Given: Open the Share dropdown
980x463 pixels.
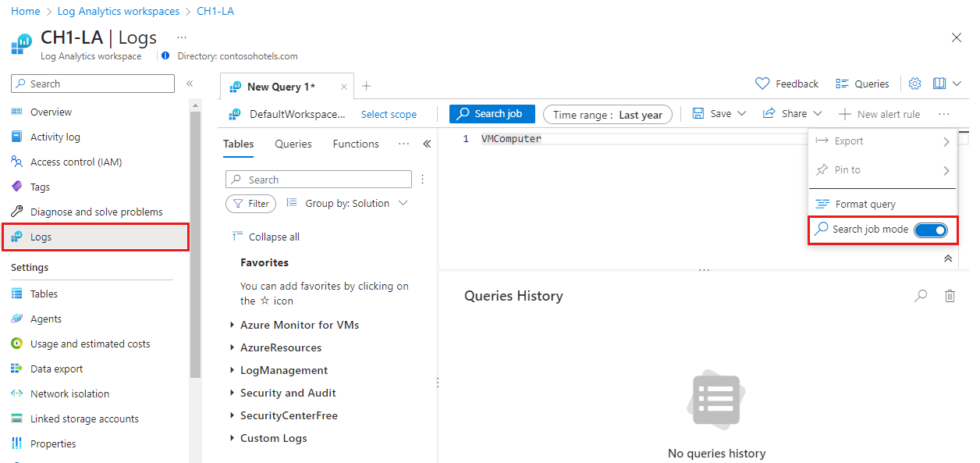Looking at the screenshot, I should (x=792, y=114).
